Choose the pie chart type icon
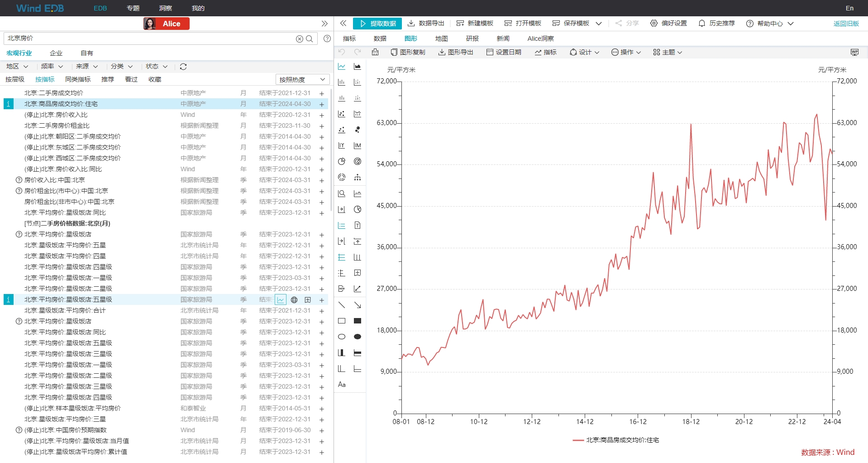The width and height of the screenshot is (868, 463). click(342, 162)
